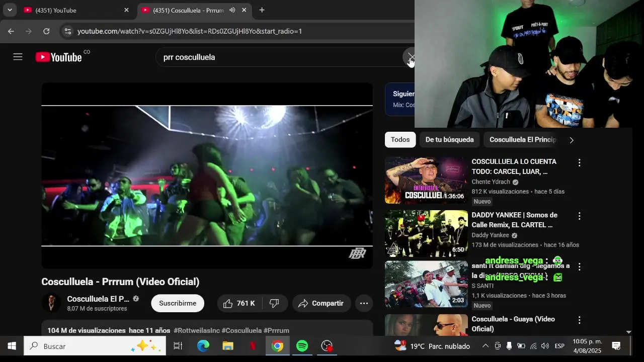Image resolution: width=644 pixels, height=362 pixels.
Task: Click the Daddy Yankee channel name
Action: click(490, 235)
